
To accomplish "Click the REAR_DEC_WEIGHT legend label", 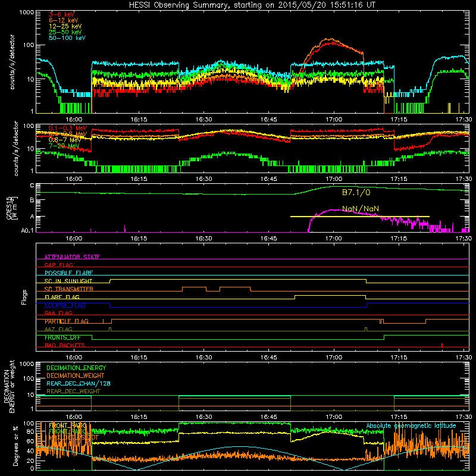I will (x=73, y=392).
